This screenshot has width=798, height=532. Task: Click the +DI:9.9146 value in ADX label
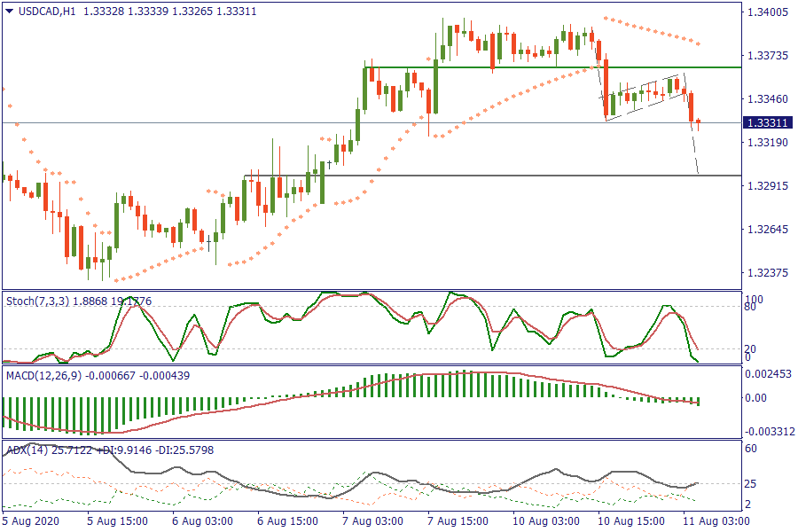(x=124, y=450)
